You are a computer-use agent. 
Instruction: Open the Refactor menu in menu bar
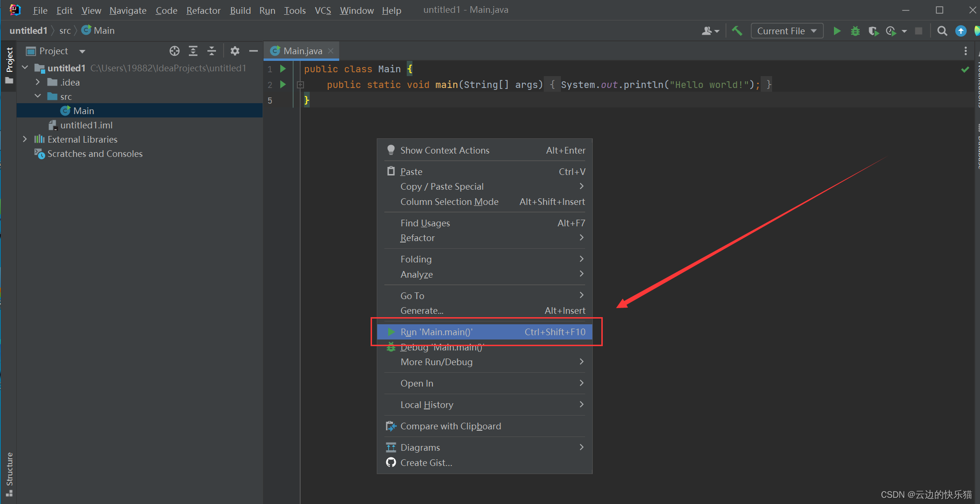[x=203, y=10]
